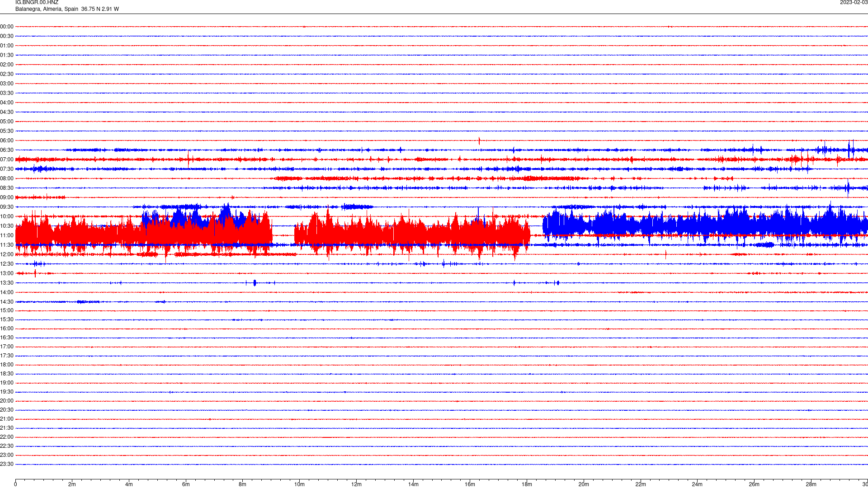Click the 0 origin tick on time axis

click(15, 484)
